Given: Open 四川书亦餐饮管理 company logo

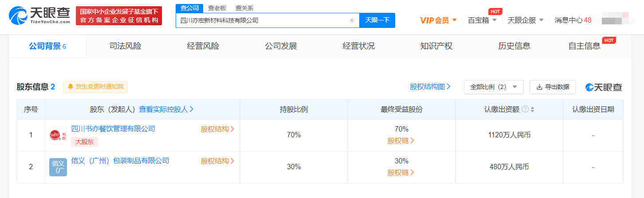Looking at the screenshot, I should pos(58,135).
